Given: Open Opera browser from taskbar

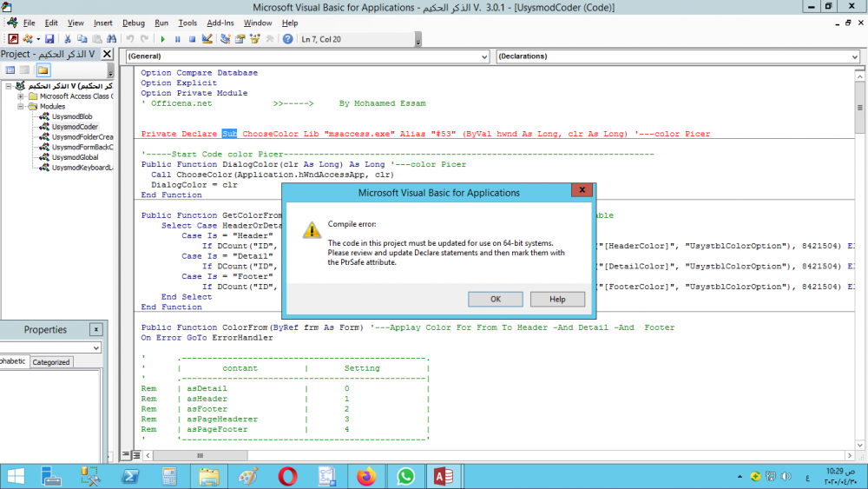Looking at the screenshot, I should (287, 476).
